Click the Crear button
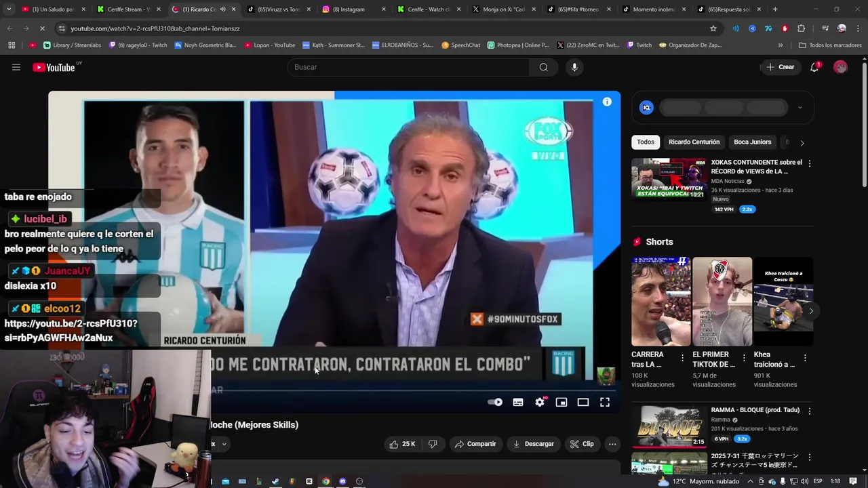 coord(781,67)
